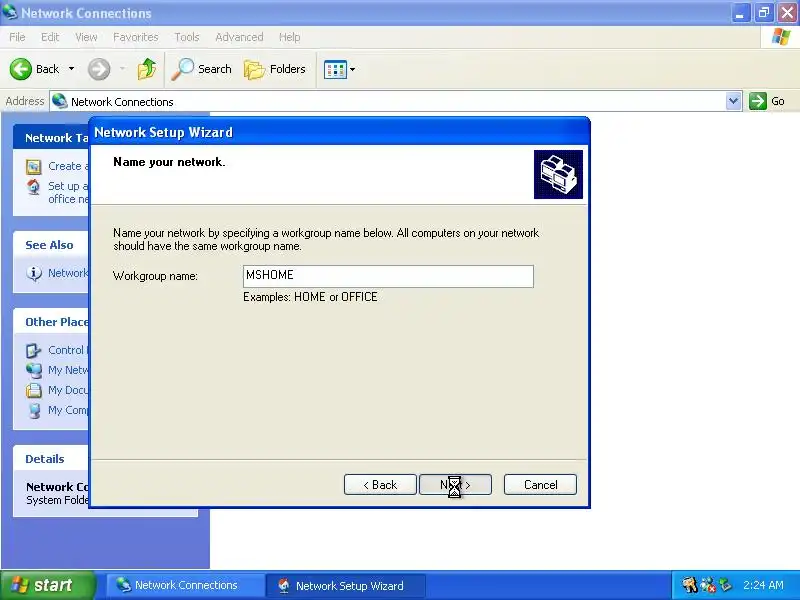This screenshot has height=600, width=800.
Task: Click the 'Name your network.' heading
Action: pos(169,162)
